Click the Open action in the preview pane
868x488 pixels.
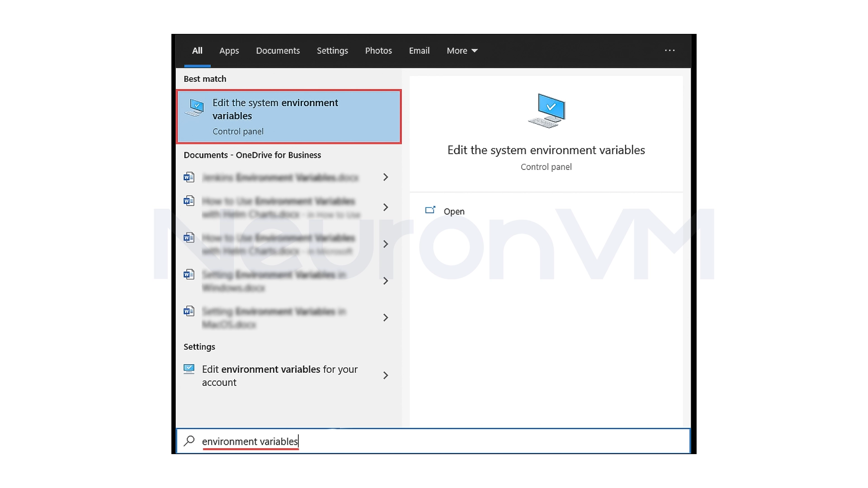pos(454,211)
